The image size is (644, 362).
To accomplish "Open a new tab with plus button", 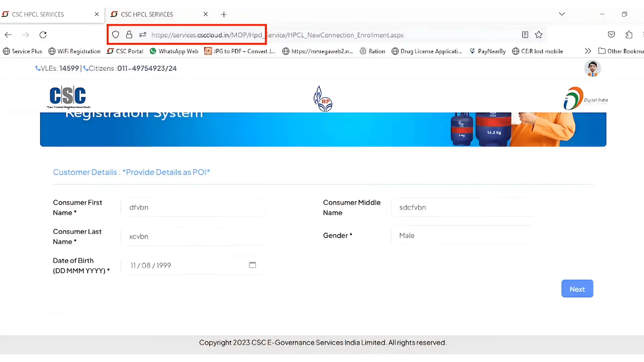I will 224,14.
